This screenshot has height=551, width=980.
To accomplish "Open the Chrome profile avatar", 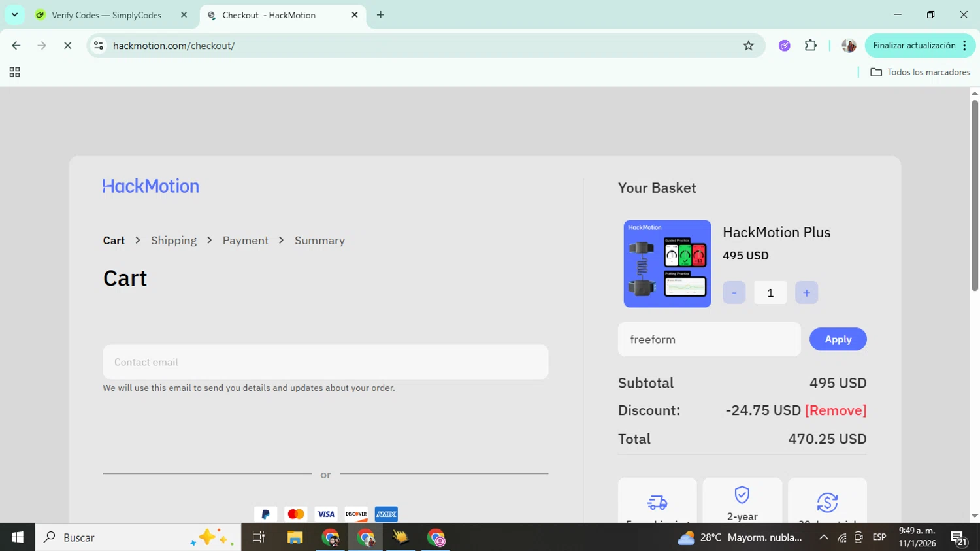I will click(x=849, y=46).
